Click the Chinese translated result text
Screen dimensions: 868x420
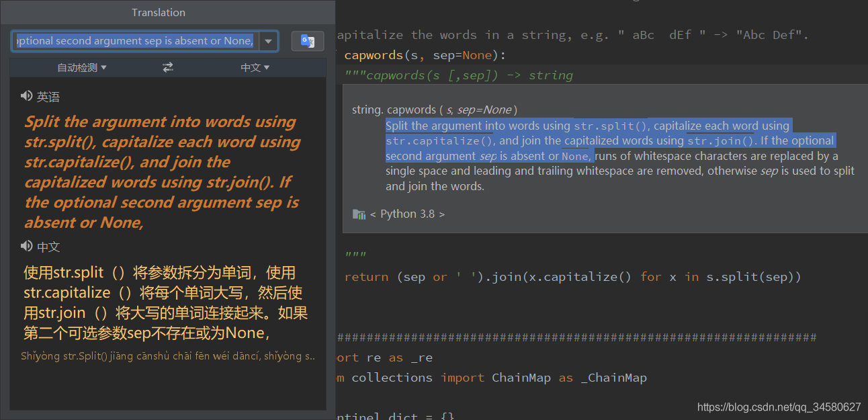click(166, 302)
